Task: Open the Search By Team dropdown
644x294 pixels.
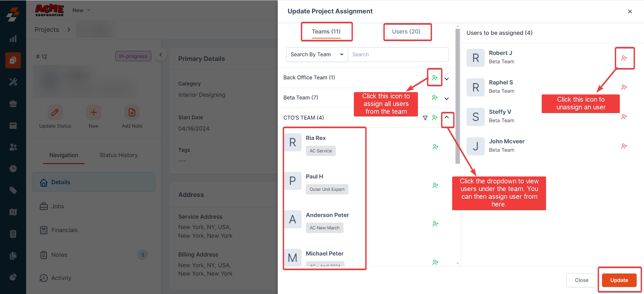Action: (317, 55)
